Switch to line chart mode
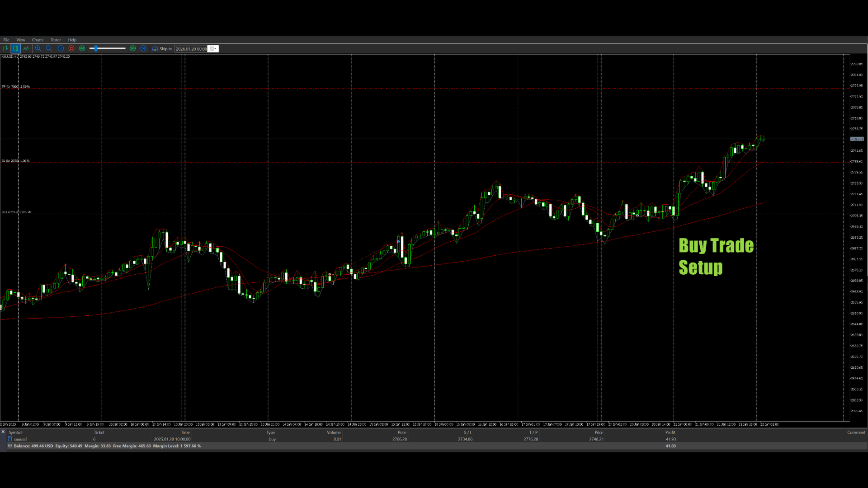 26,48
